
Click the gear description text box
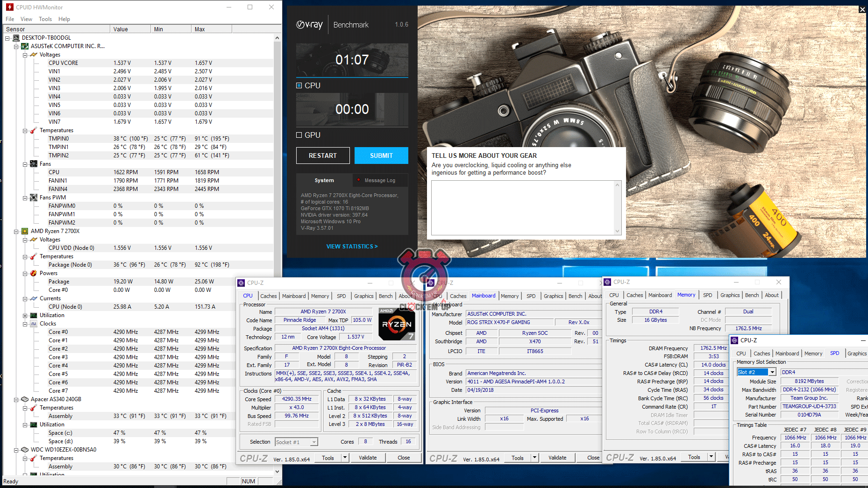523,207
